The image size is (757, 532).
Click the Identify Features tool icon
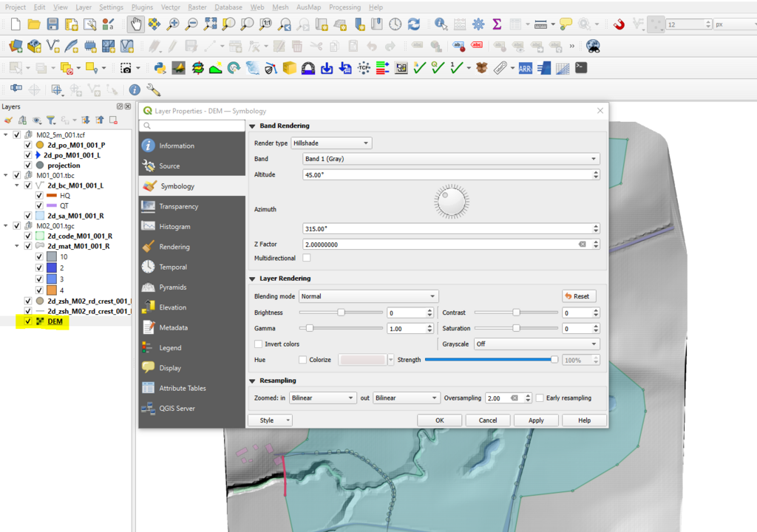point(441,24)
